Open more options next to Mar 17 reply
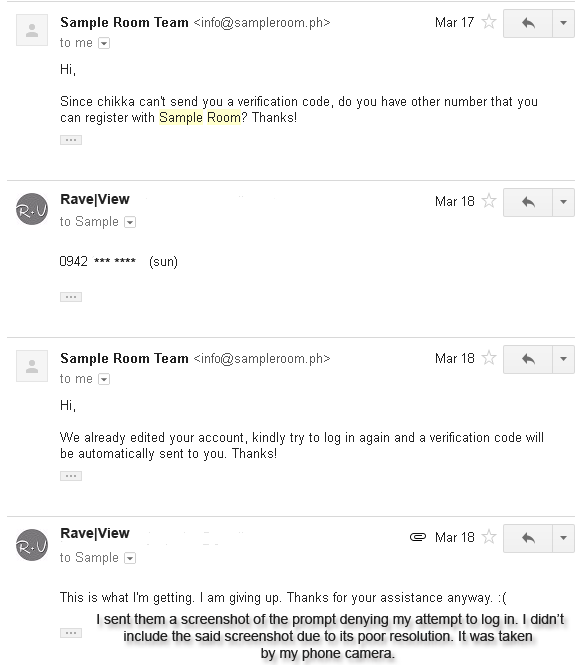 coord(564,23)
